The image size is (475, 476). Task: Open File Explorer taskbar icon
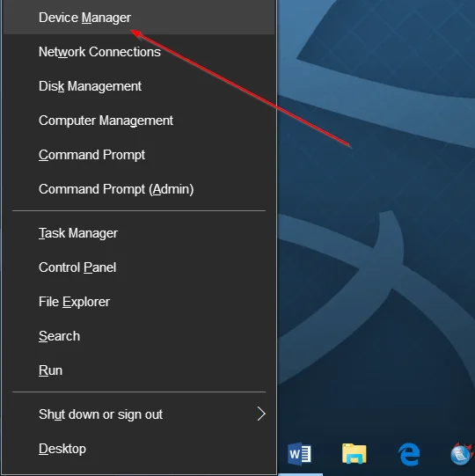click(354, 453)
